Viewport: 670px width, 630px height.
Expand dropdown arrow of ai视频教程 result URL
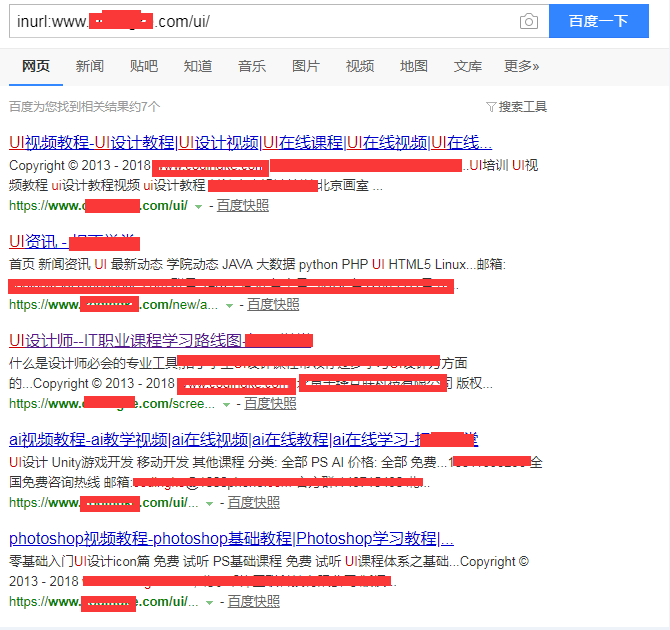pyautogui.click(x=209, y=504)
